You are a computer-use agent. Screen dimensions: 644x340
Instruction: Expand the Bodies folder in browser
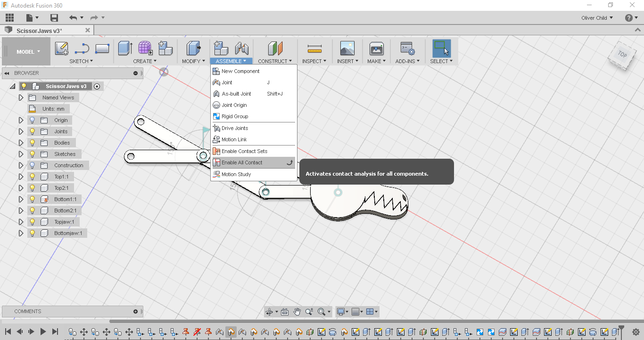pyautogui.click(x=21, y=142)
